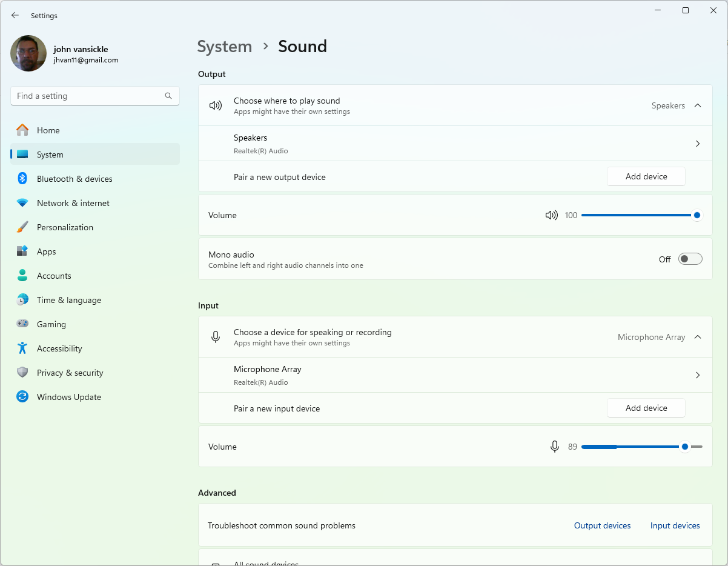The width and height of the screenshot is (728, 566).
Task: Click the Home house icon in sidebar
Action: [x=22, y=130]
